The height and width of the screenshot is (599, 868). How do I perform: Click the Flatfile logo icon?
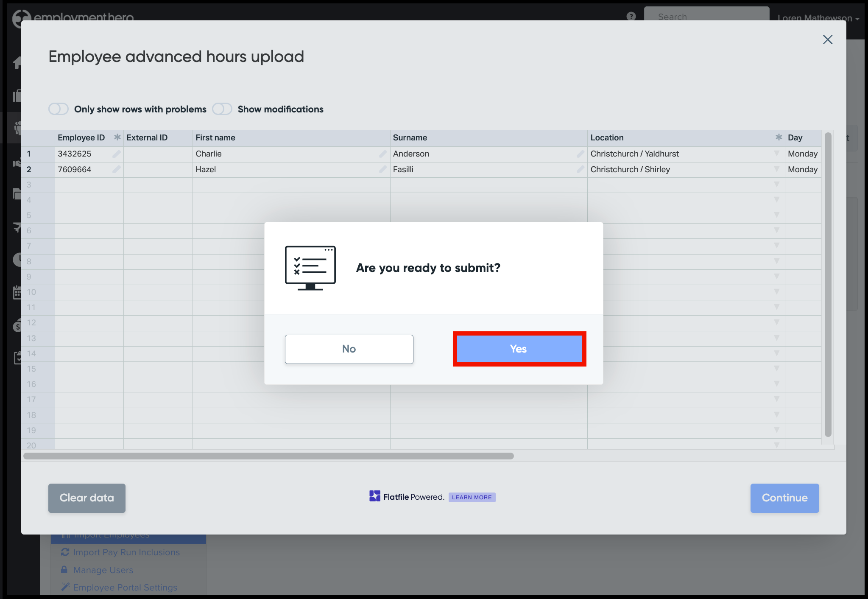(x=374, y=496)
